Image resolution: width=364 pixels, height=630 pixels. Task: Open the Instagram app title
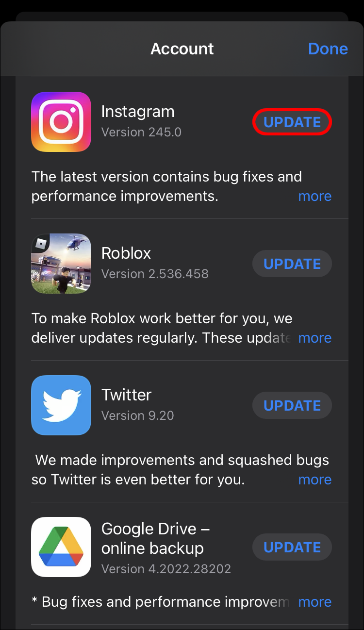(138, 112)
